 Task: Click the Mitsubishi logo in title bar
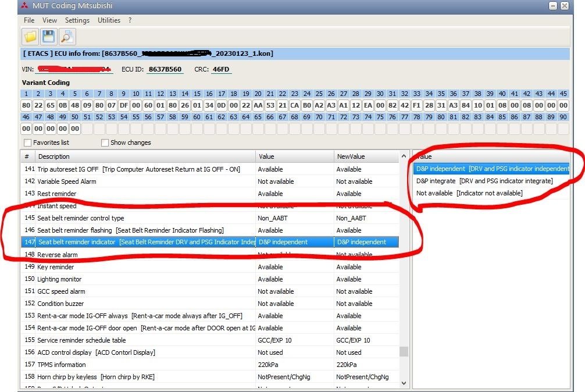(24, 6)
